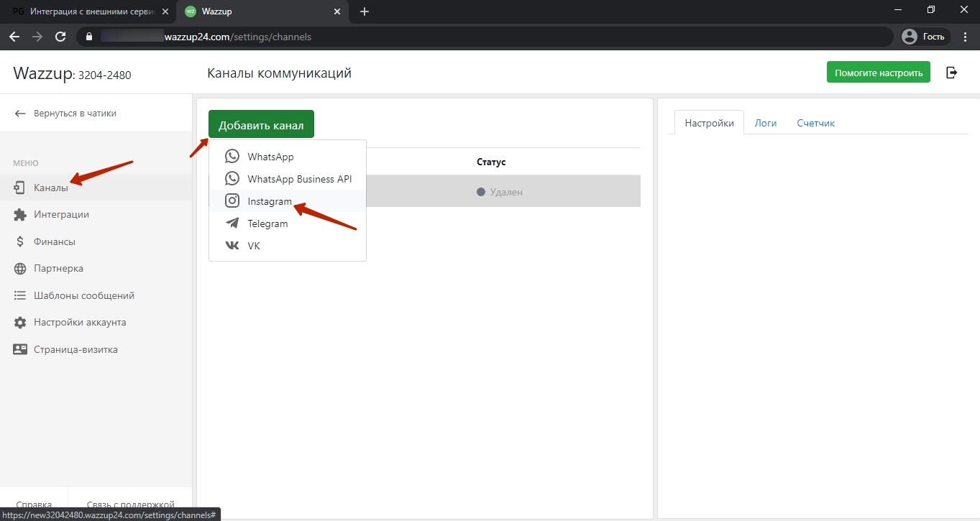The width and height of the screenshot is (980, 521).
Task: Click the Помогите настроить button
Action: click(x=879, y=73)
